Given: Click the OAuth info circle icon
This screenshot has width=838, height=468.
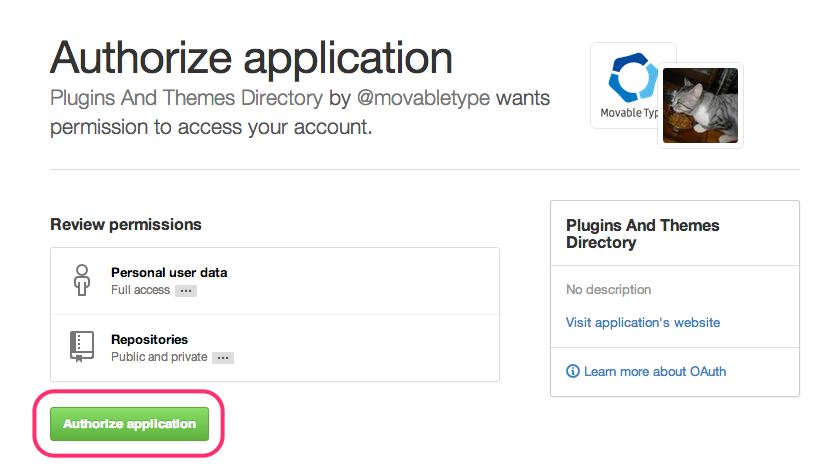Looking at the screenshot, I should pyautogui.click(x=572, y=371).
